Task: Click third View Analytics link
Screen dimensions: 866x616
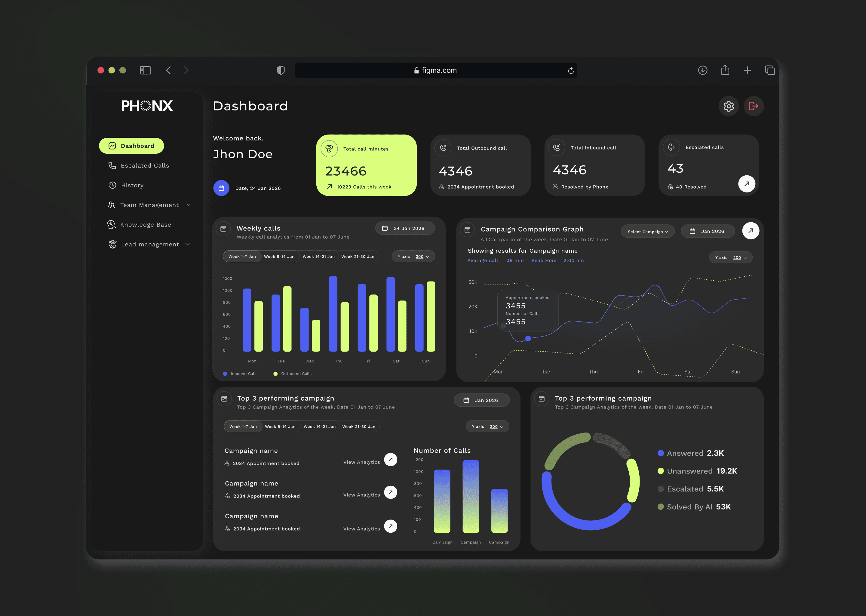Action: coord(361,528)
